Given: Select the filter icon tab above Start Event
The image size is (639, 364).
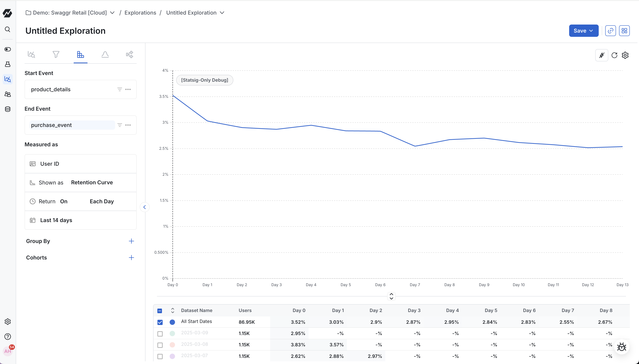Looking at the screenshot, I should 56,54.
